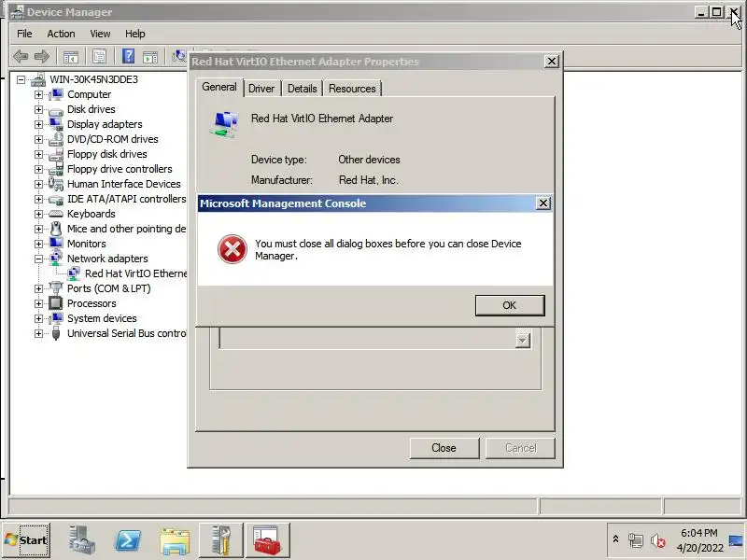Select the Ports (COM & LPT) icon
Screen dimensions: 747x560
[x=56, y=288]
